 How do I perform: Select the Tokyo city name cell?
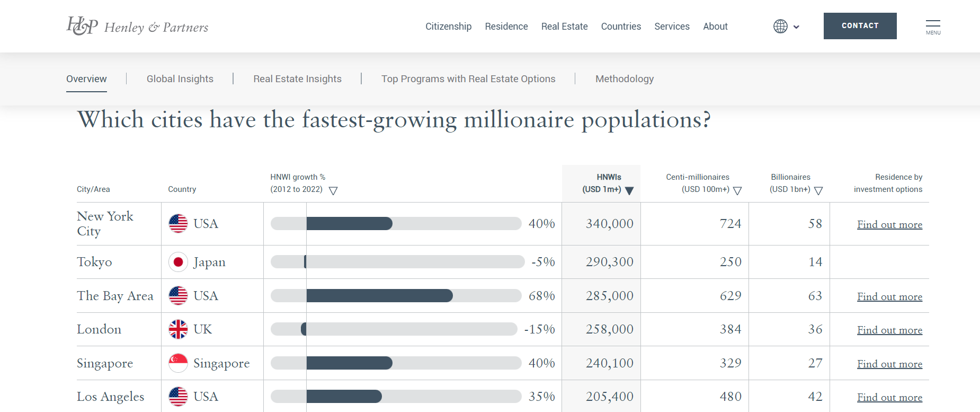pos(94,262)
